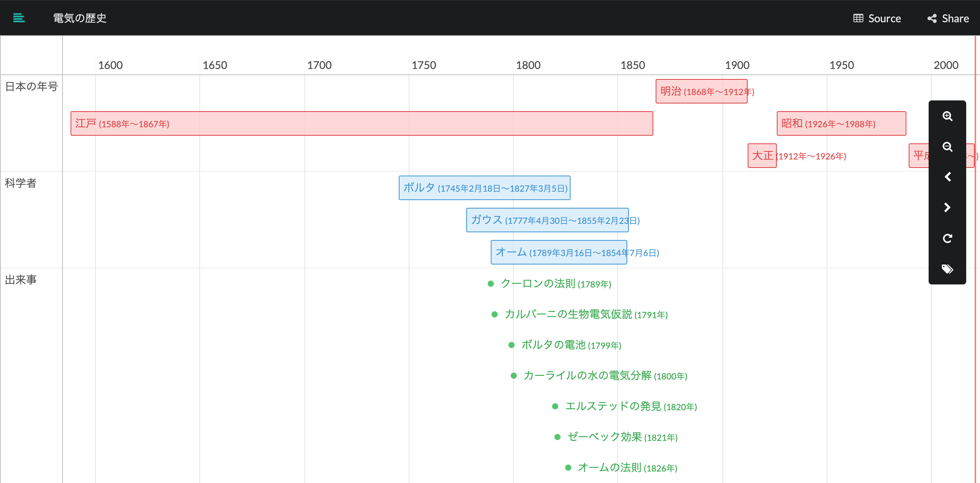Viewport: 980px width, 483px height.
Task: Open the hamburger menu icon
Action: (19, 18)
